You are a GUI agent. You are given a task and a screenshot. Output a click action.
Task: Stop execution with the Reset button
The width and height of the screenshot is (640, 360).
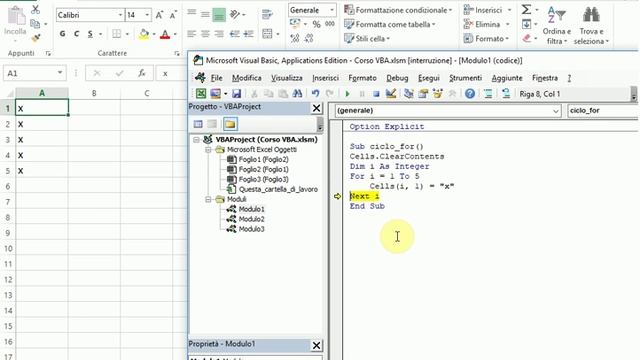pos(376,94)
